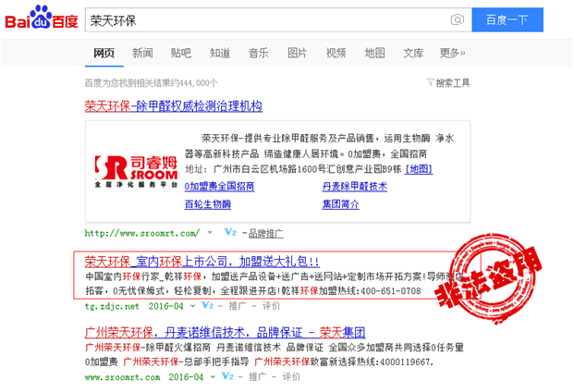
Task: Click 推广 on the www.sroomrt.com 2016-04 row
Action: pos(257,376)
